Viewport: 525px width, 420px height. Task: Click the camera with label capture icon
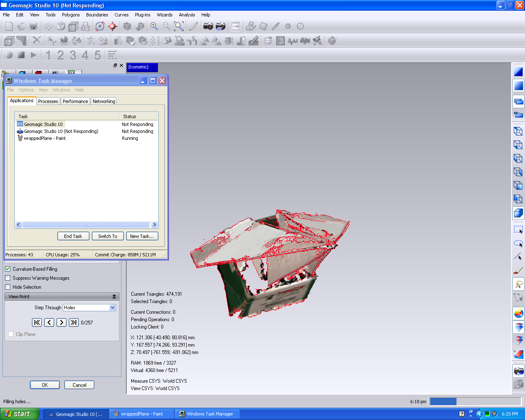(x=221, y=26)
